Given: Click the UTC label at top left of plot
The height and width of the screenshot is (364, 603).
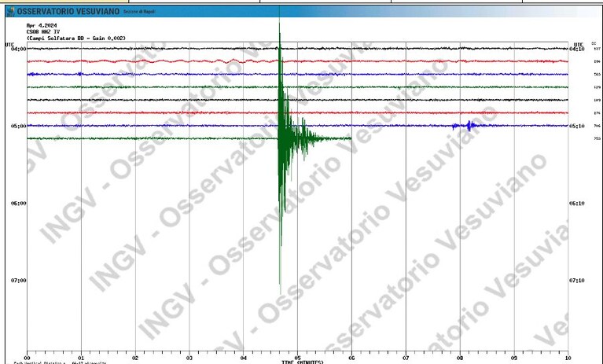Looking at the screenshot, I should pyautogui.click(x=9, y=45).
